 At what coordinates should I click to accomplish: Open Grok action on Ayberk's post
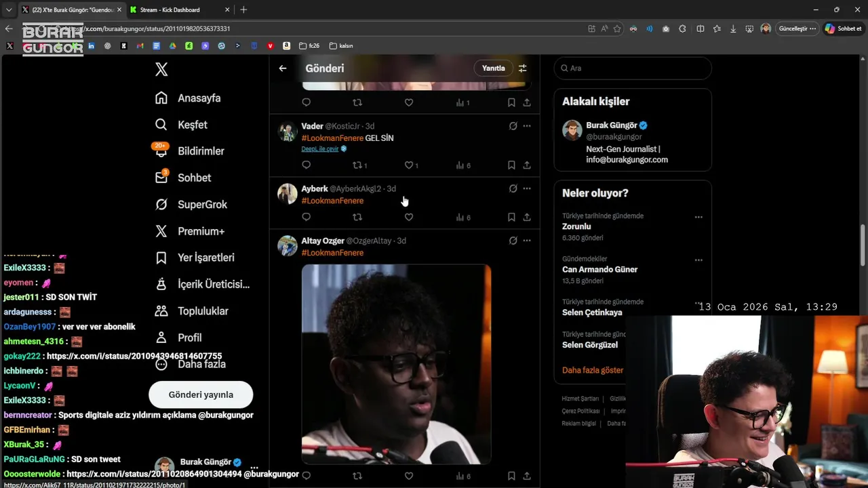pyautogui.click(x=513, y=188)
